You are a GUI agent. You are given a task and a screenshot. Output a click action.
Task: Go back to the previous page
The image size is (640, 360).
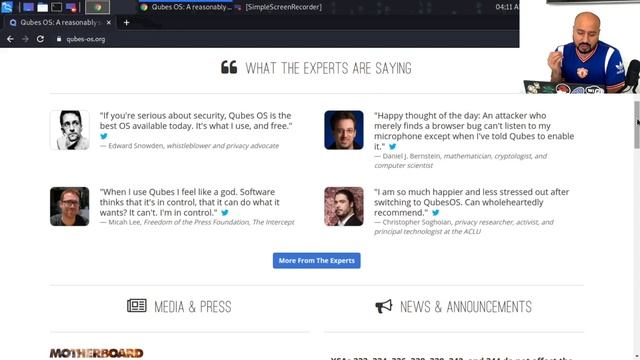click(x=10, y=39)
